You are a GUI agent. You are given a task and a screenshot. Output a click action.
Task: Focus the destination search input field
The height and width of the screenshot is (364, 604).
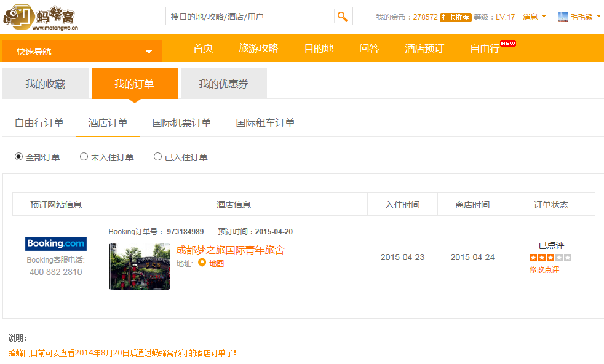pos(250,17)
